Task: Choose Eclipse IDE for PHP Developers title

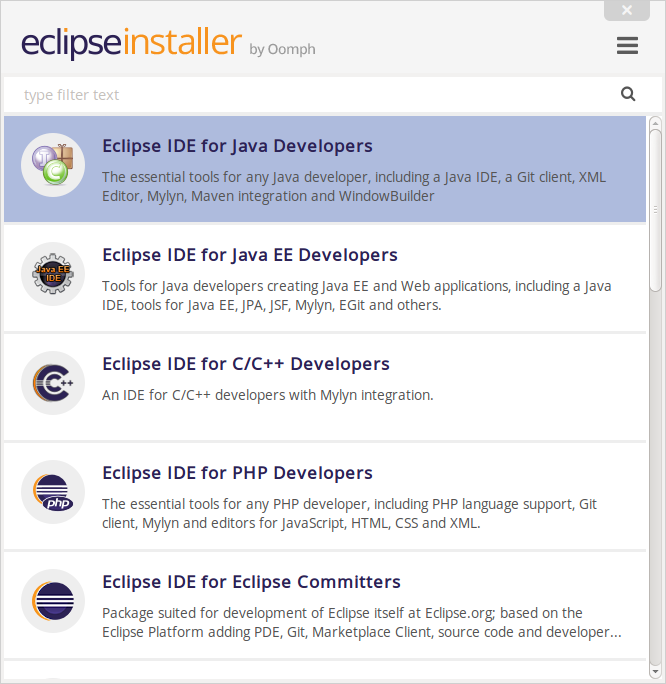Action: tap(237, 473)
